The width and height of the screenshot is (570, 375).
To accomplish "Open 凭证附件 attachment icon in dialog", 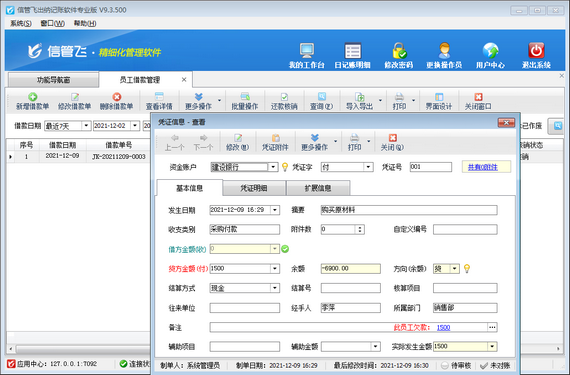I will pos(276,138).
